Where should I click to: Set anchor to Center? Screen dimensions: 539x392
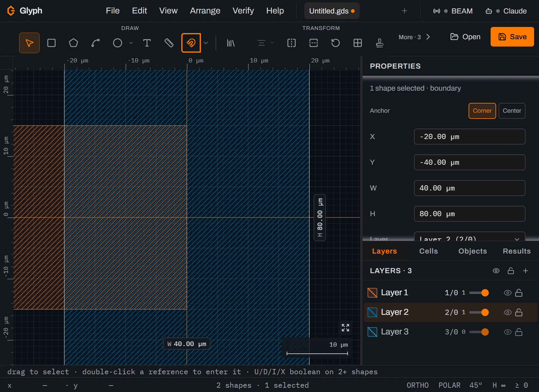[x=512, y=111]
